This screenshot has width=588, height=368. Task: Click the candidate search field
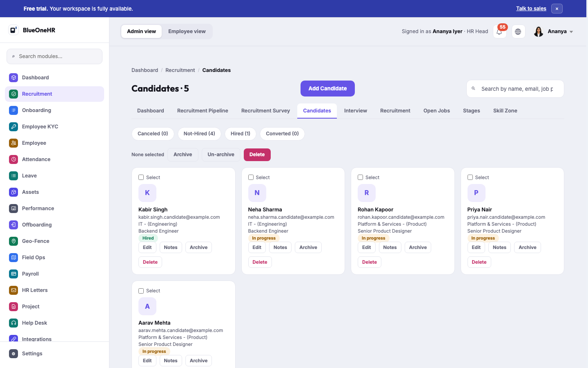click(x=515, y=89)
